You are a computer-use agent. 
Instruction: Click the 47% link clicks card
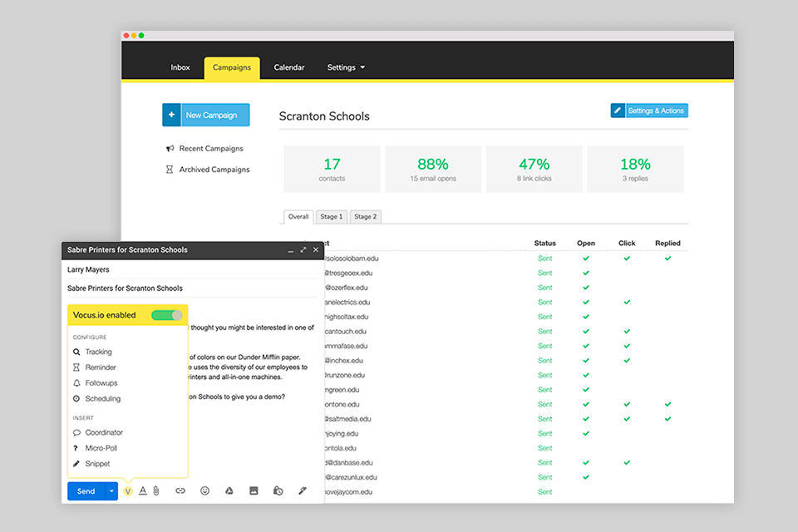point(534,169)
